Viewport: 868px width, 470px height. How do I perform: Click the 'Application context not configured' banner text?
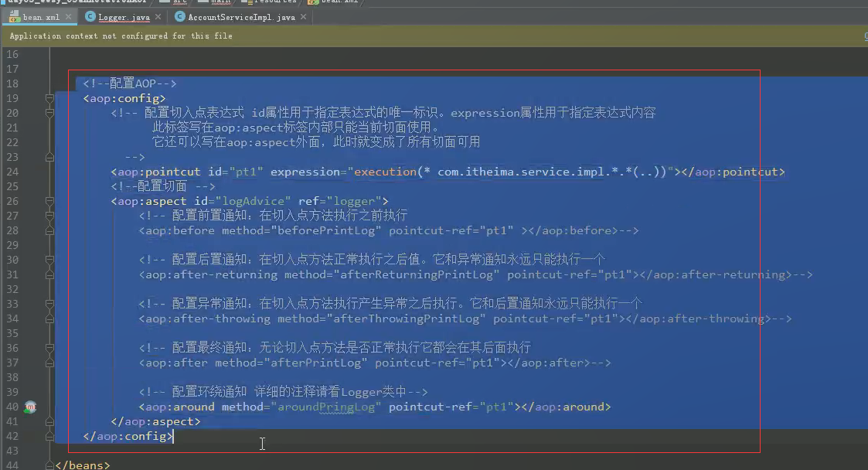coord(121,36)
